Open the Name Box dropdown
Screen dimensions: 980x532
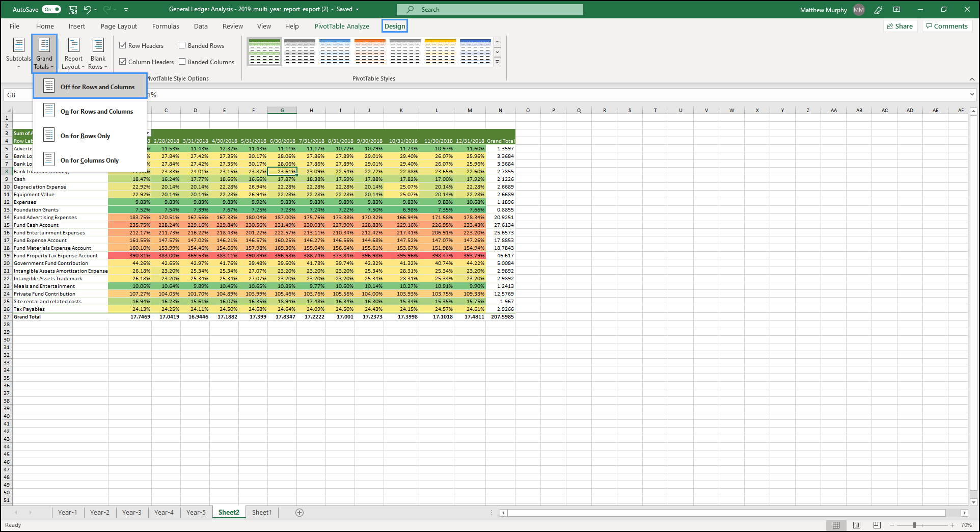[32, 95]
